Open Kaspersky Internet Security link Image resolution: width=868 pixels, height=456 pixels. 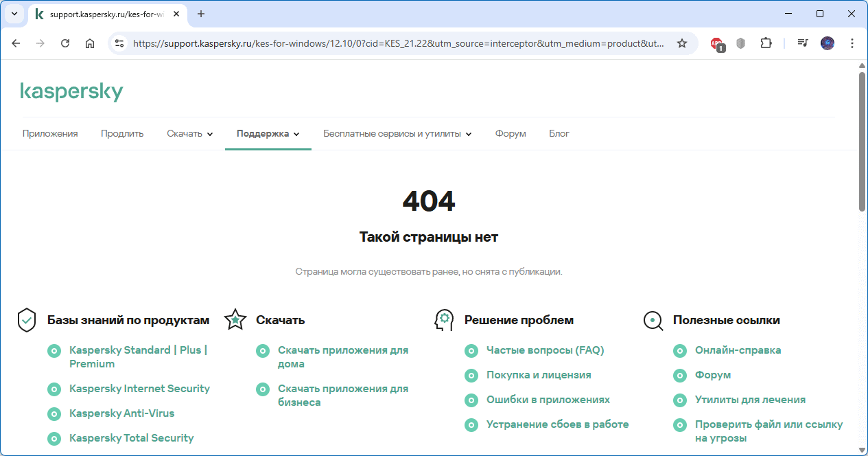pos(139,389)
